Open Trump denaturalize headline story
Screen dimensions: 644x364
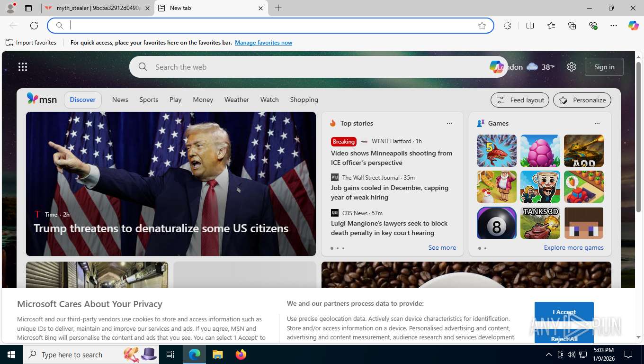(161, 228)
